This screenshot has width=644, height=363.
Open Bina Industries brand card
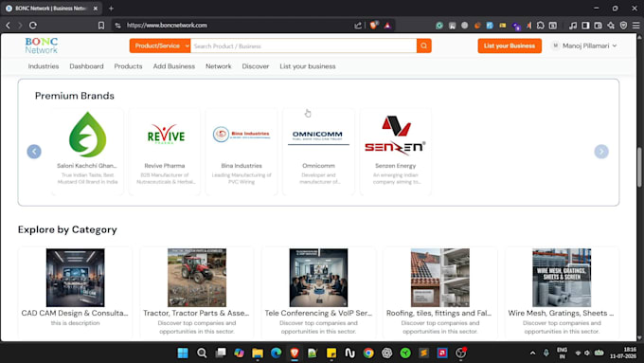point(241,151)
